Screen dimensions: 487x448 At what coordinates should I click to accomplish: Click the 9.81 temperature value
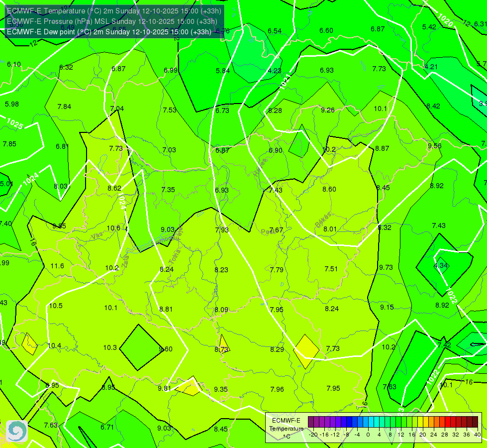164,388
